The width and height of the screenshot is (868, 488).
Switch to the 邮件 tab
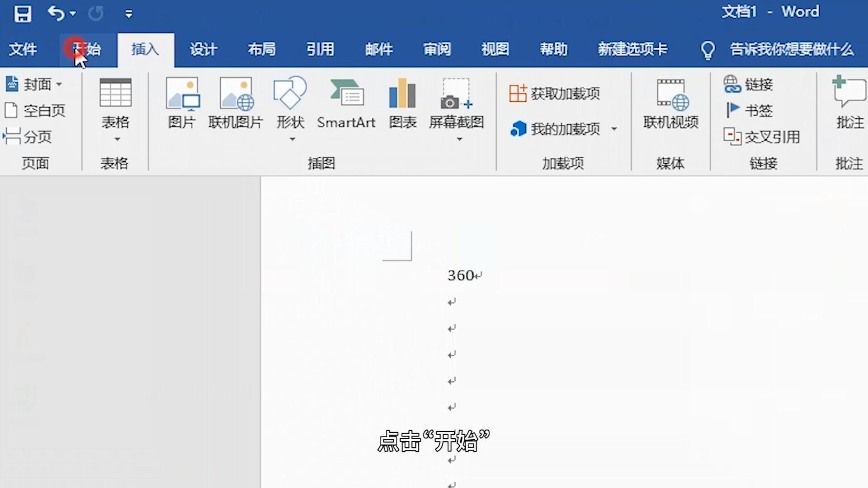point(379,49)
